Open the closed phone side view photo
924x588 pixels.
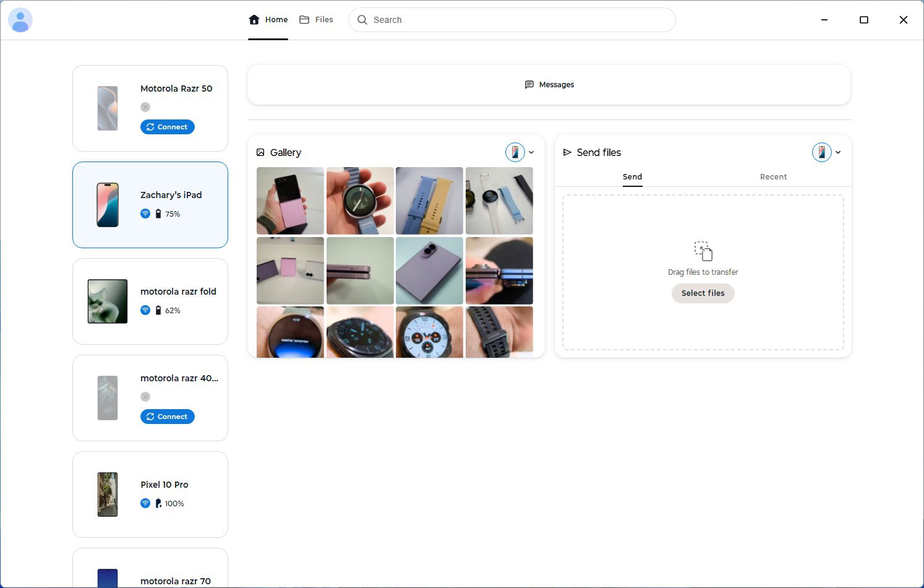pos(360,270)
